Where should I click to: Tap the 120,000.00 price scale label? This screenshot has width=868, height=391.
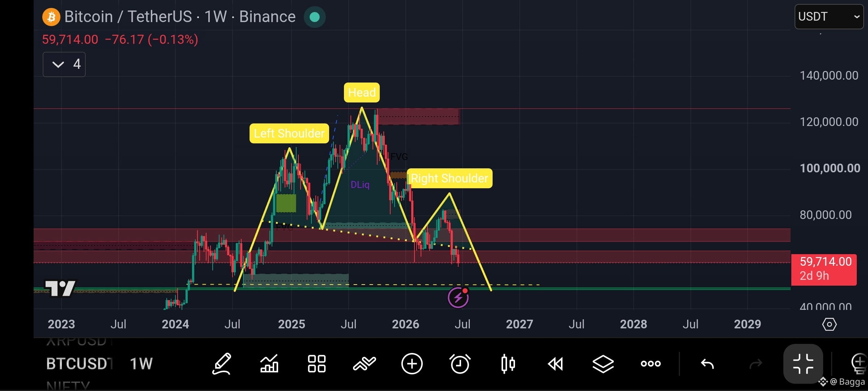pyautogui.click(x=829, y=122)
